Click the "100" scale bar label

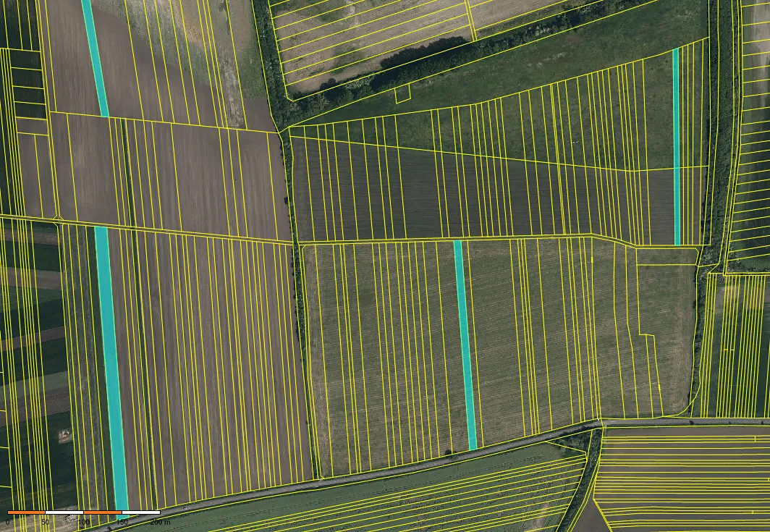83,522
